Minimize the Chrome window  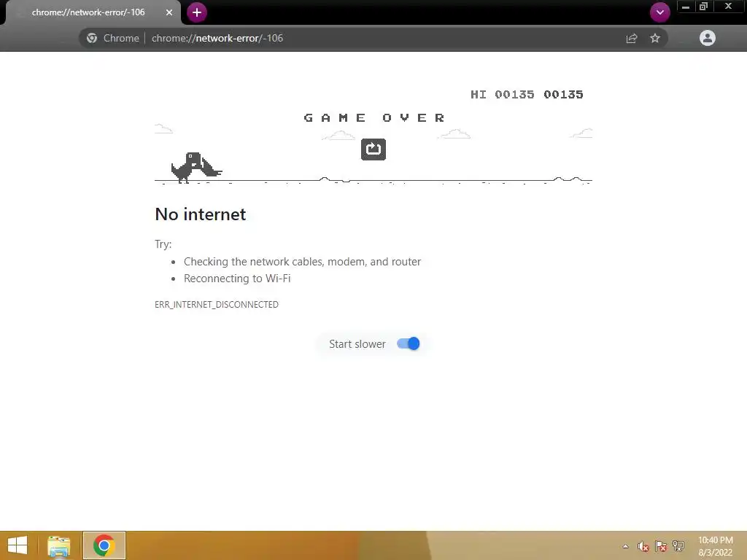point(686,7)
